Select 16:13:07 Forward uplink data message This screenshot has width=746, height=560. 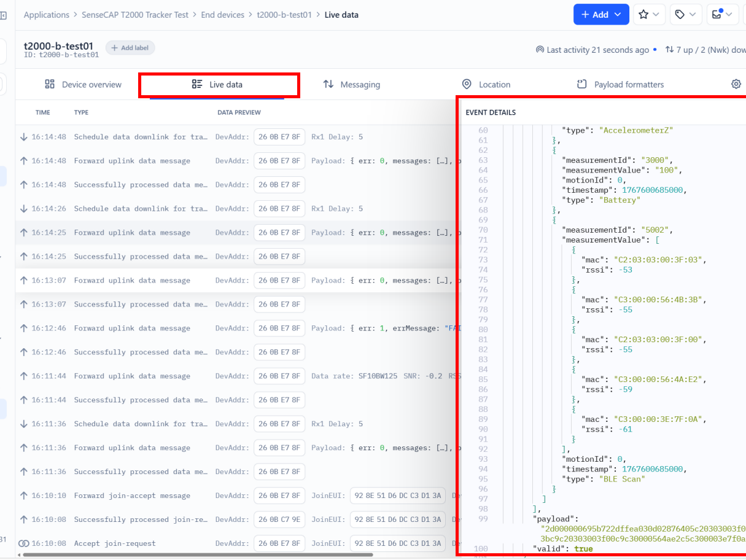[x=236, y=281]
